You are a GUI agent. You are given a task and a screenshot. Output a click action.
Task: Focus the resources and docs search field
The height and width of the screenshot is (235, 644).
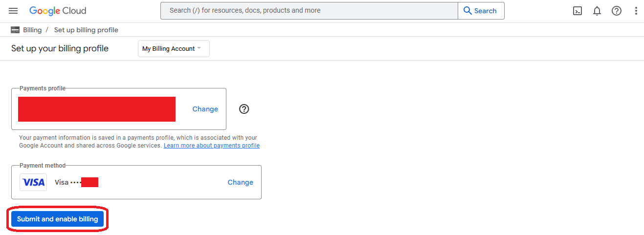pos(309,11)
